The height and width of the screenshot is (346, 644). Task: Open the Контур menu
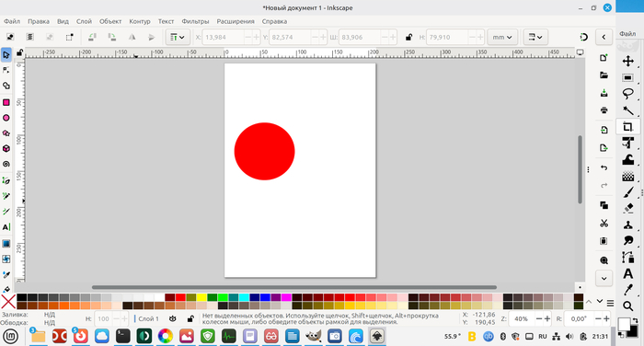click(140, 21)
